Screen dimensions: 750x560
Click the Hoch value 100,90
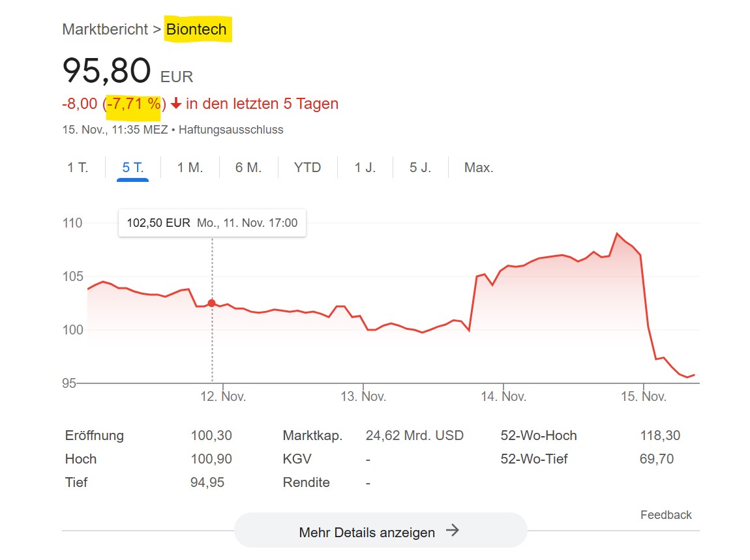click(211, 458)
